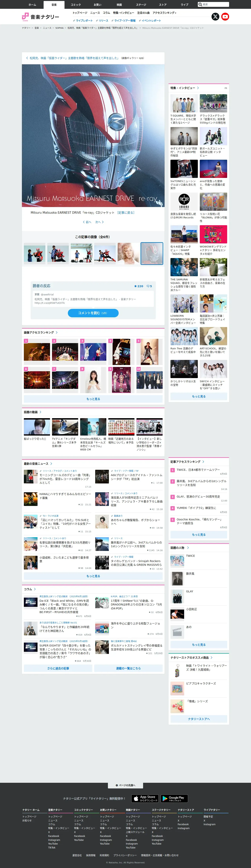This screenshot has width=251, height=868.
Task: Select the blonde portrait gallery thumbnail
Action: point(128,253)
